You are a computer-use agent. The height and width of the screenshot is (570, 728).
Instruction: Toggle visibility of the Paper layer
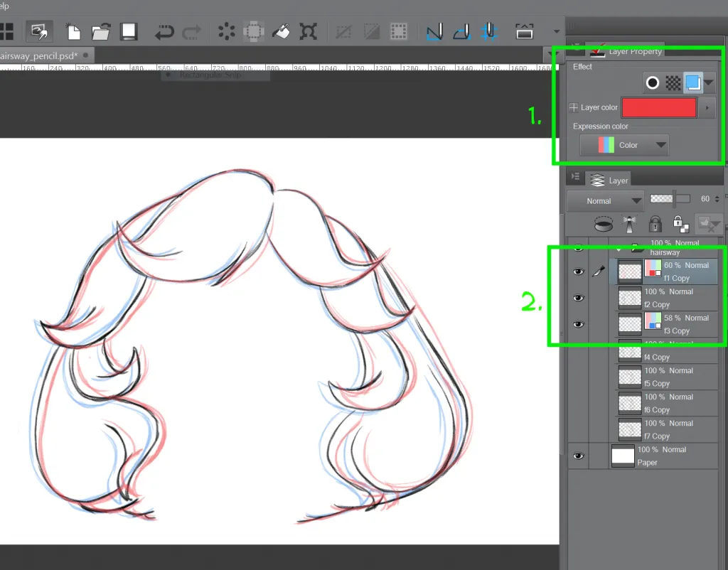click(578, 456)
